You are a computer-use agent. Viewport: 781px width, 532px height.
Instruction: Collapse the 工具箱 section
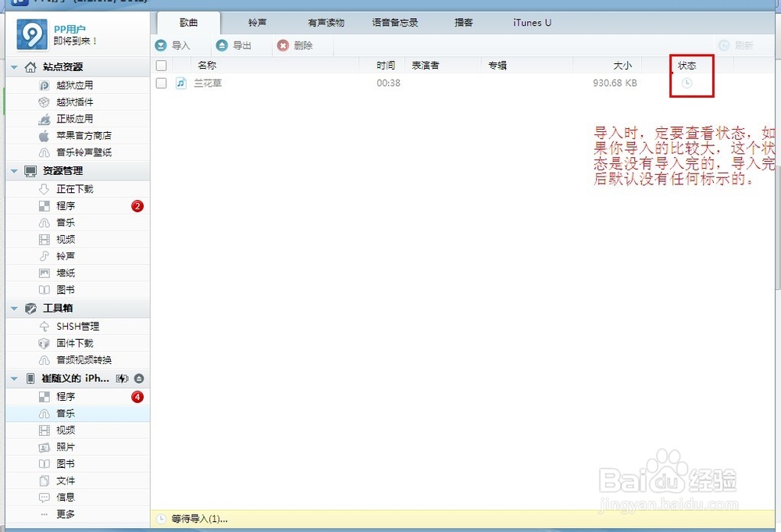click(x=12, y=308)
